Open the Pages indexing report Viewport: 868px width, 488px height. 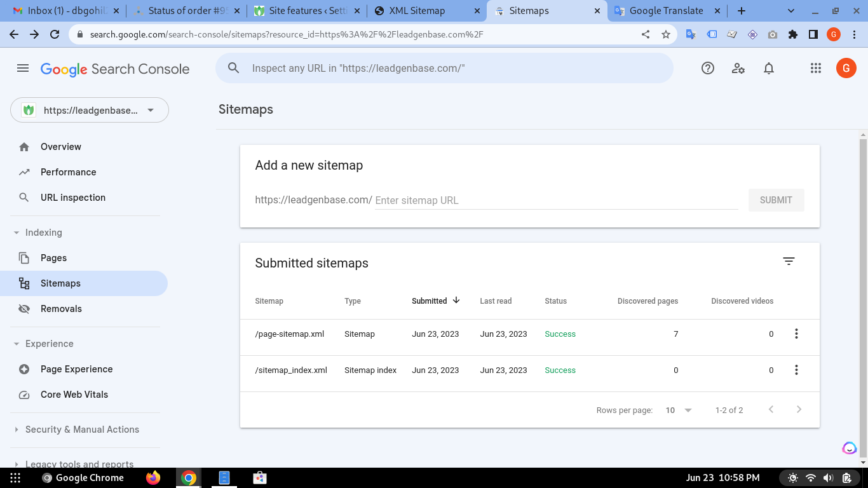pos(84,258)
